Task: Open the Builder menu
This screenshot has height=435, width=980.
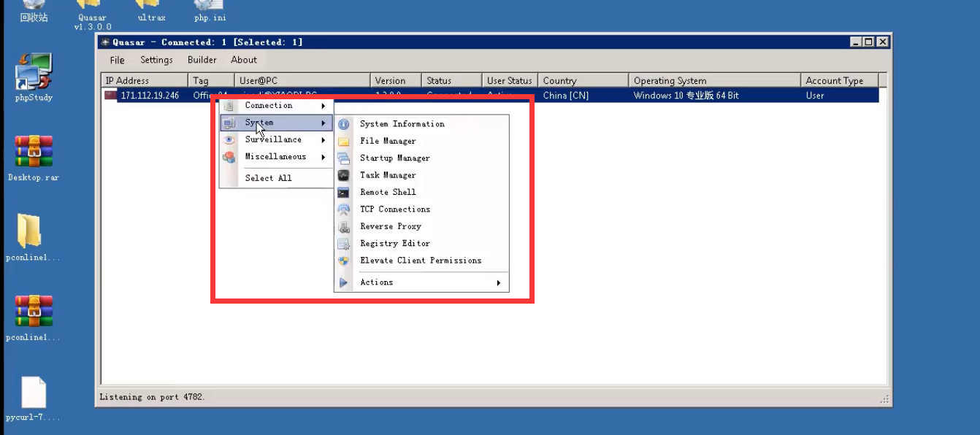Action: tap(202, 60)
